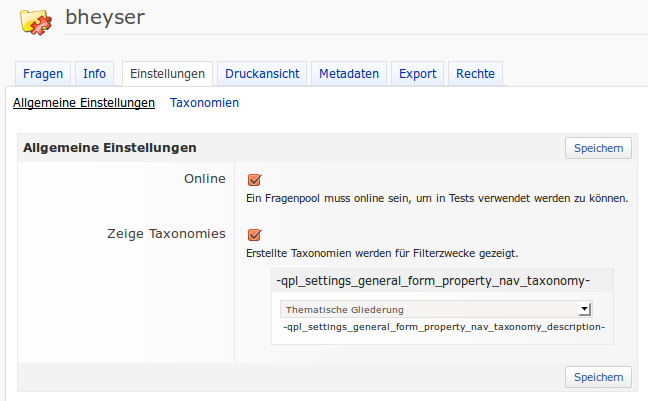Select the Allgemeine Einstellungen sub-tab link
The image size is (648, 401).
coord(84,103)
